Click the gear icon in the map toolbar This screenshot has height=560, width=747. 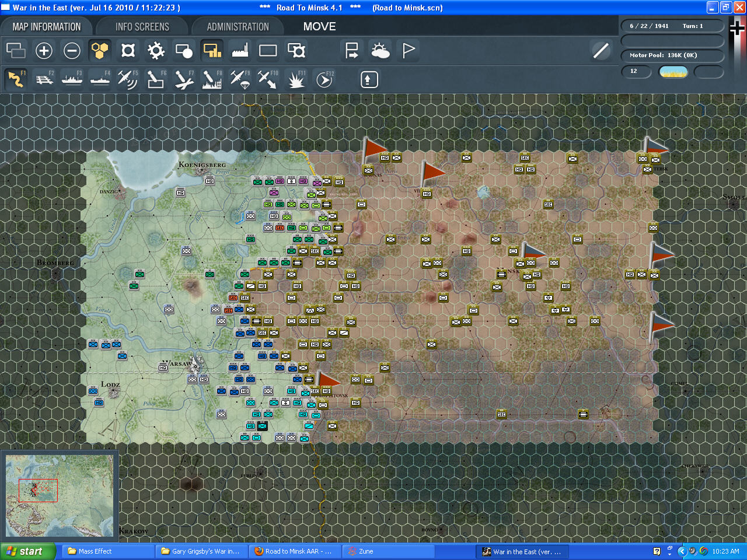tap(156, 51)
